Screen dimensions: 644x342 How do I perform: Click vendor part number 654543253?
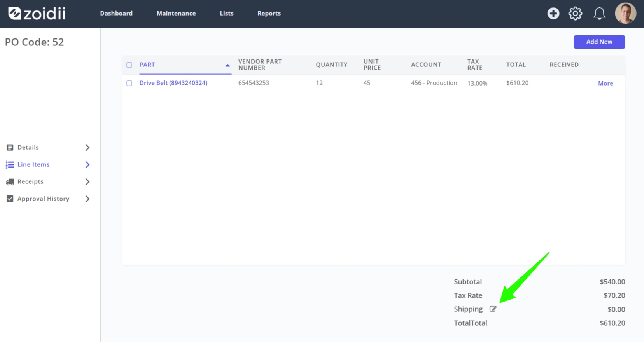click(254, 83)
